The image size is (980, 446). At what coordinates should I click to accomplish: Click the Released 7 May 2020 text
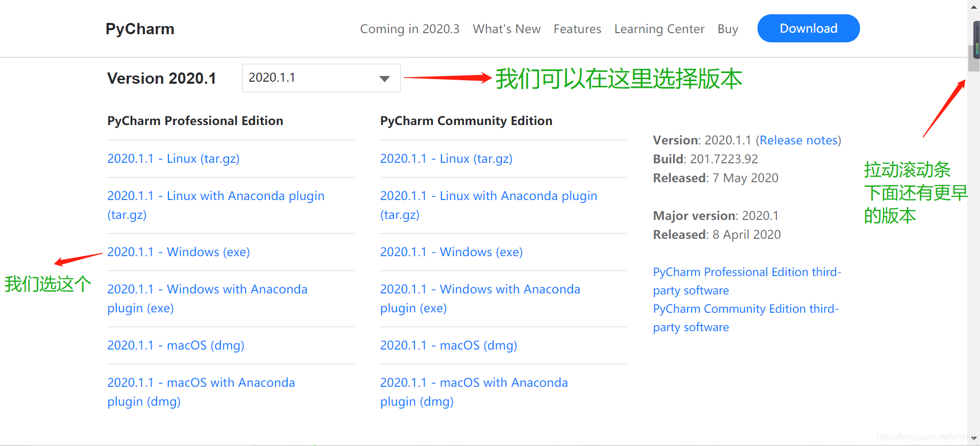pyautogui.click(x=716, y=178)
